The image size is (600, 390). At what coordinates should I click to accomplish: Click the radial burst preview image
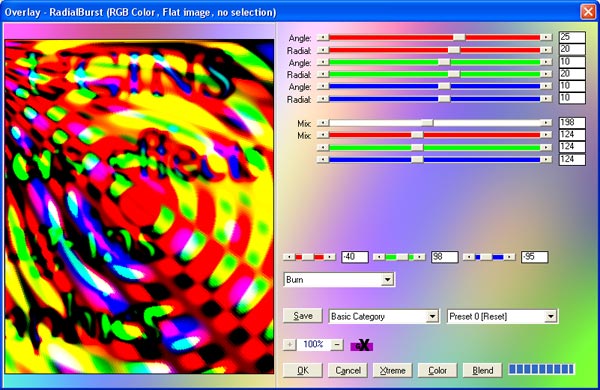(139, 207)
